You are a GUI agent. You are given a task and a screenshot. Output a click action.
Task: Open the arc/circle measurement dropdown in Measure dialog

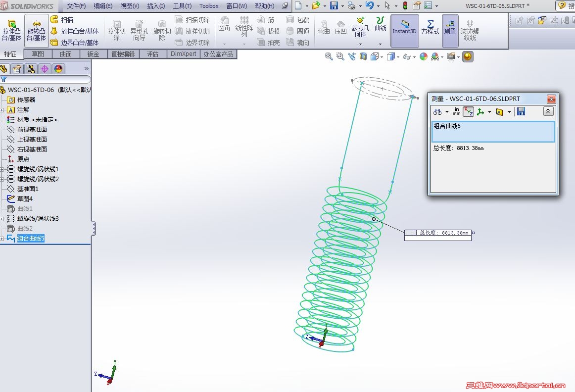tap(447, 112)
